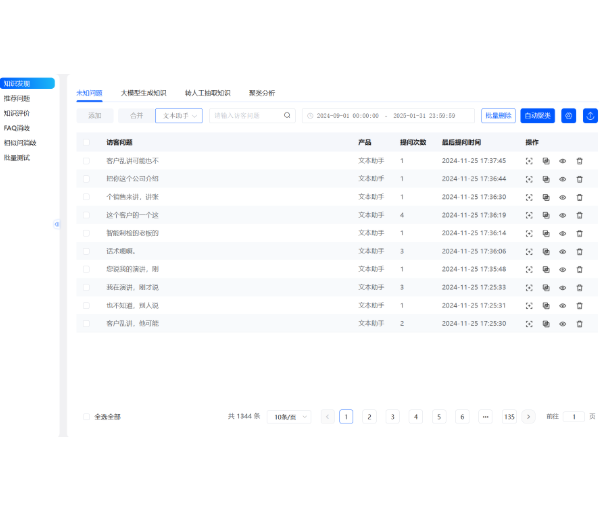Click the copy icon in the third table row
Viewport: 600px width, 510px height.
tap(546, 197)
